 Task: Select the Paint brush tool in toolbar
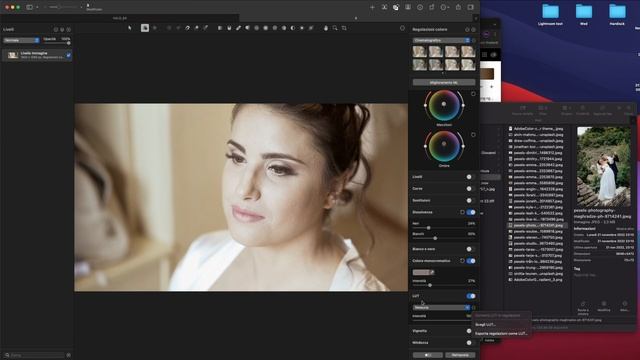tap(238, 28)
